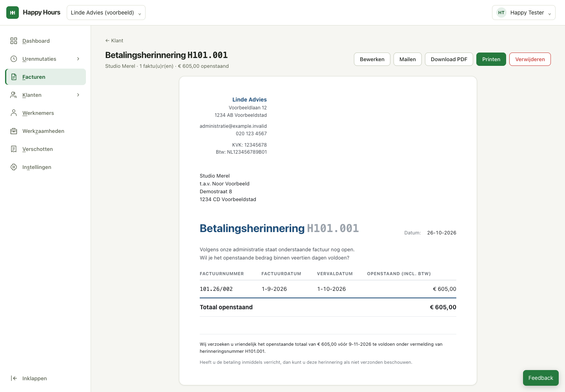Click the Werknemers person icon
Viewport: 565px width, 392px height.
click(14, 113)
